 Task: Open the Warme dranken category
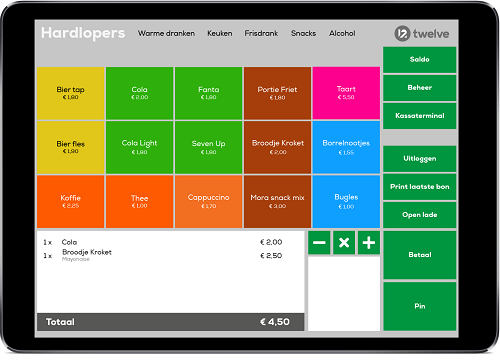coord(166,33)
